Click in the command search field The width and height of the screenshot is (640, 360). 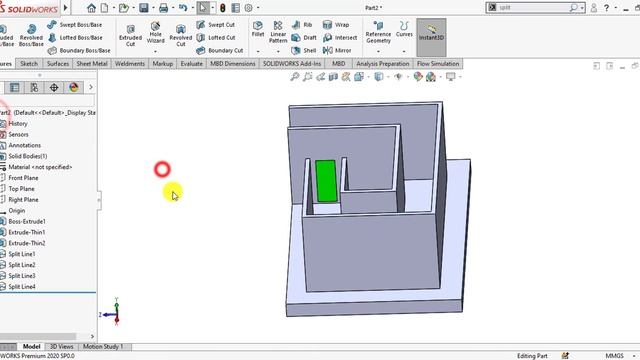point(533,8)
